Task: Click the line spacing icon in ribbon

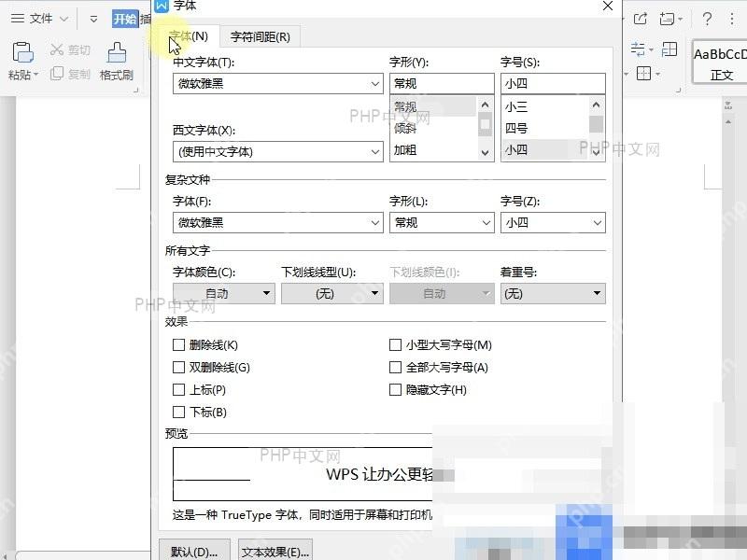Action: click(x=639, y=49)
